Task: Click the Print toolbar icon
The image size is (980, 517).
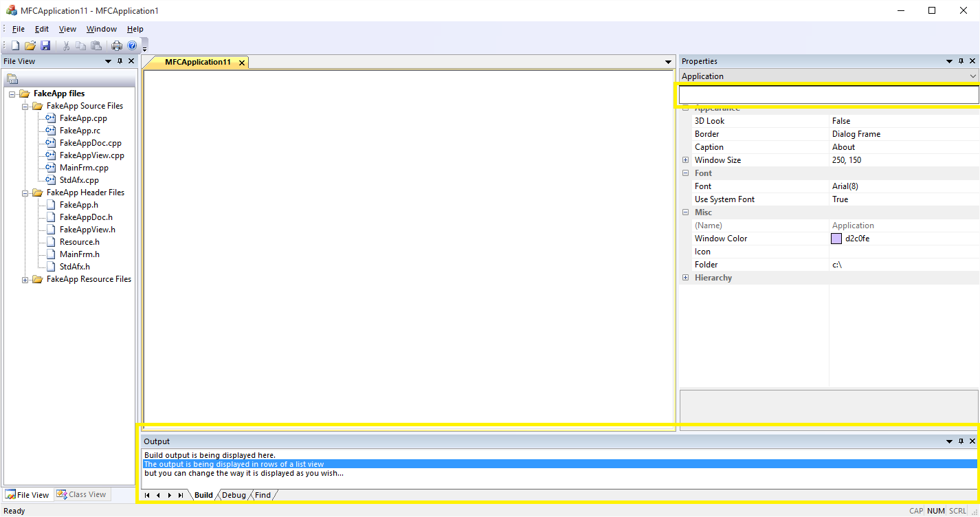Action: pyautogui.click(x=117, y=45)
